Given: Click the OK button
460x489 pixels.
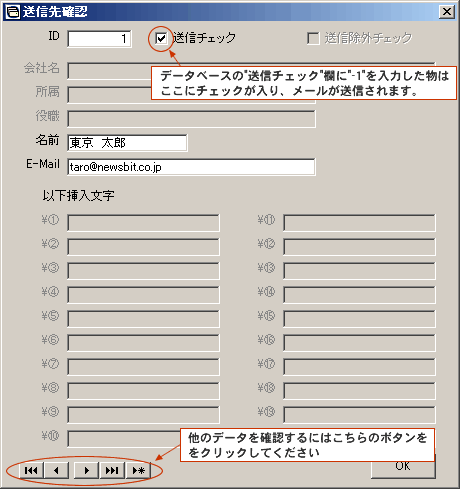Looking at the screenshot, I should (x=403, y=469).
